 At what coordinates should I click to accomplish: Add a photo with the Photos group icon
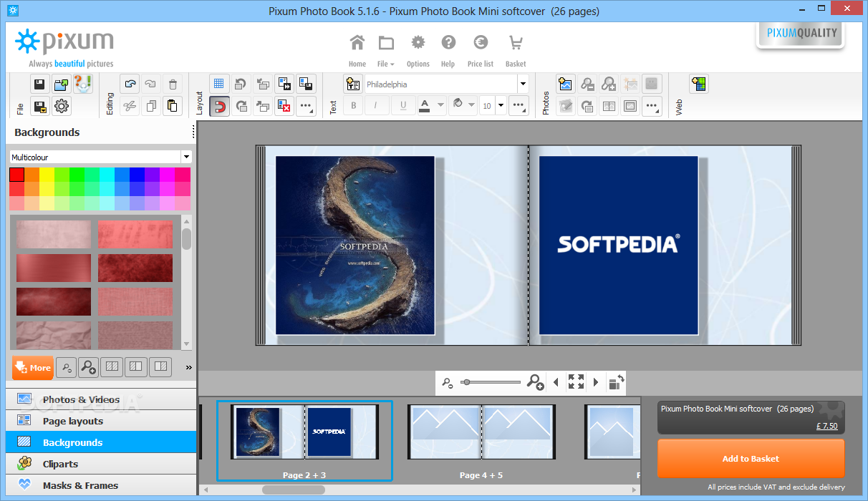click(566, 84)
